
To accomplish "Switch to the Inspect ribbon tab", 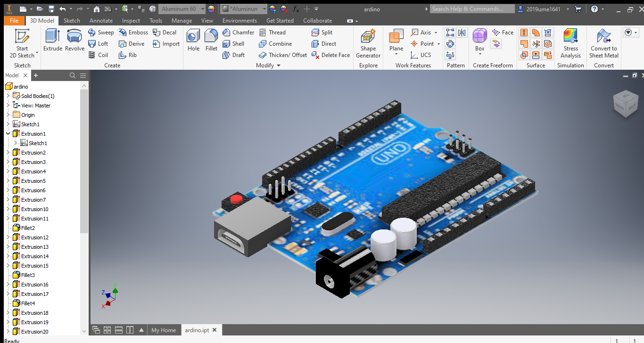I will (131, 21).
